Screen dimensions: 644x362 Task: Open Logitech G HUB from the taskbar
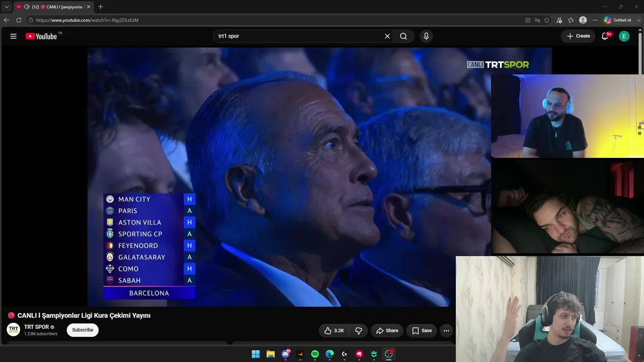344,354
